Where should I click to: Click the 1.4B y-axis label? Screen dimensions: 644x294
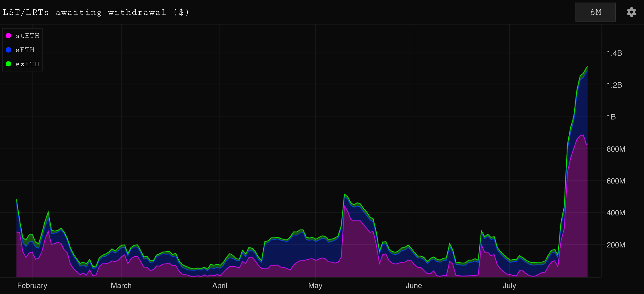(614, 53)
